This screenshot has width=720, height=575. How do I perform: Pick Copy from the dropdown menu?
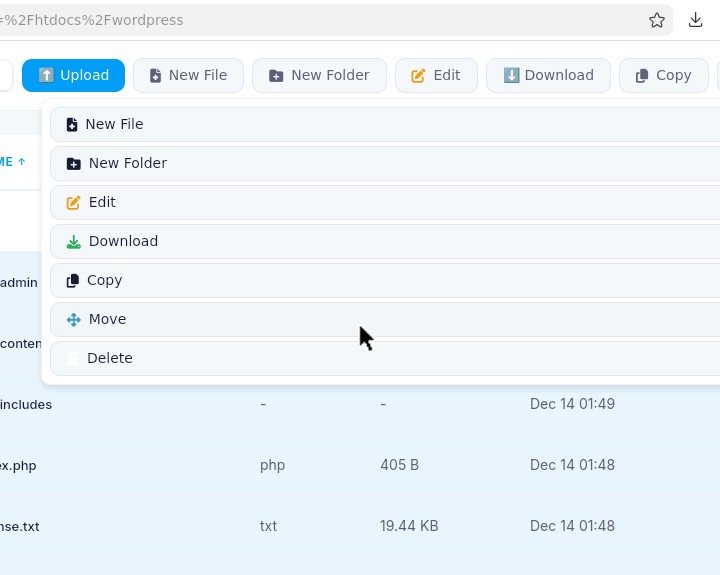coord(104,280)
